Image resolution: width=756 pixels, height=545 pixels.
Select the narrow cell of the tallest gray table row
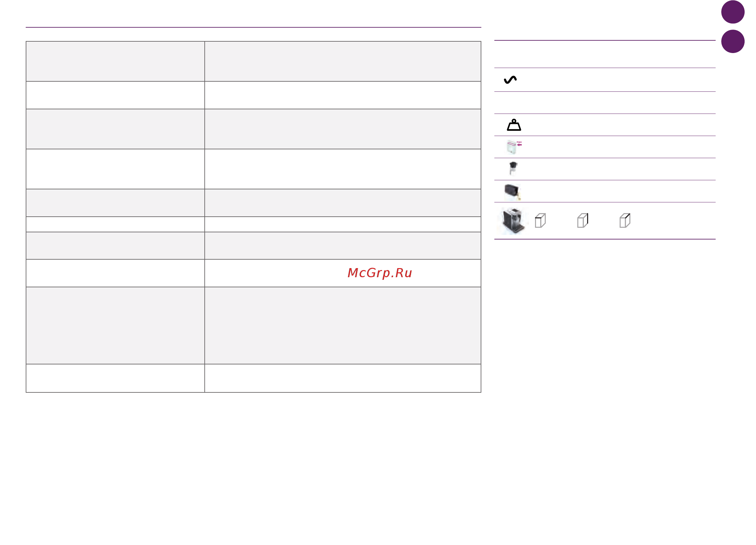click(115, 326)
